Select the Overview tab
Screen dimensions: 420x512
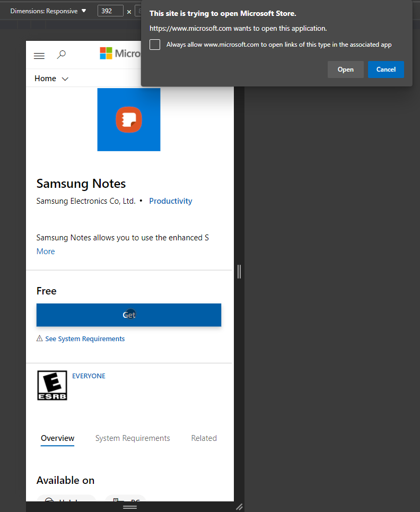point(58,438)
